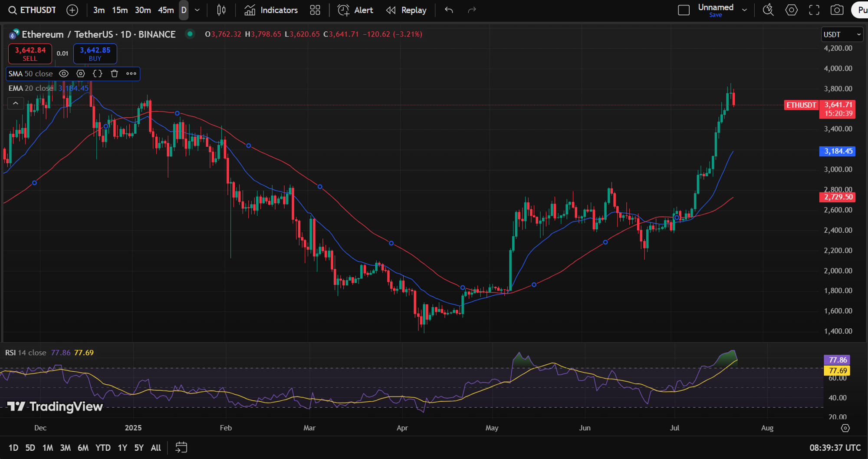This screenshot has width=868, height=459.
Task: Switch range to YTD
Action: pos(103,448)
